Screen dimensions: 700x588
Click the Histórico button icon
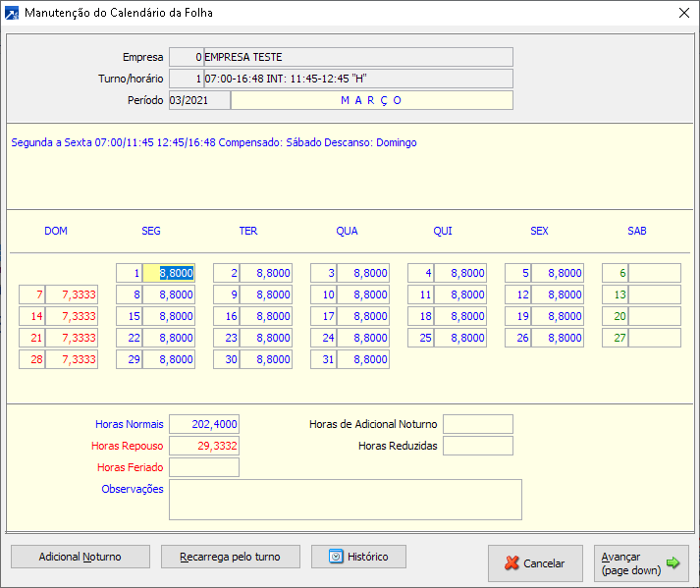point(336,557)
